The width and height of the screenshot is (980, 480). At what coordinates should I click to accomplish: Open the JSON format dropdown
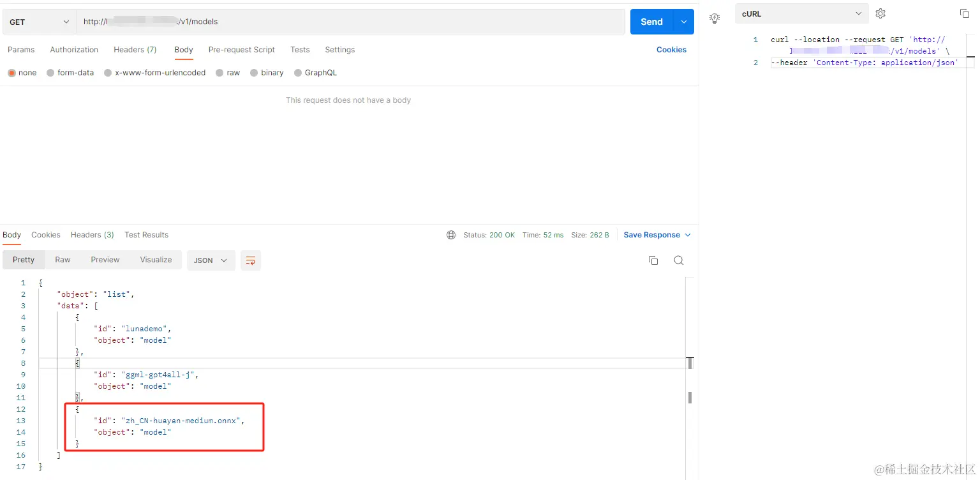point(211,260)
